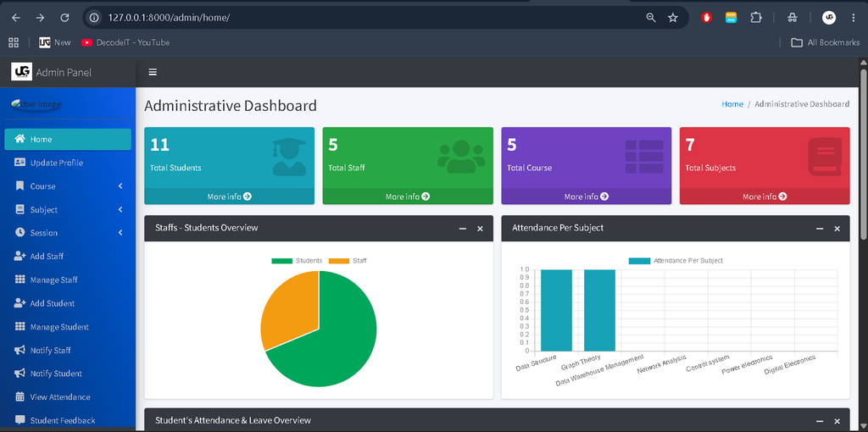Close Student's Attendance & Leave Overview card

[837, 422]
